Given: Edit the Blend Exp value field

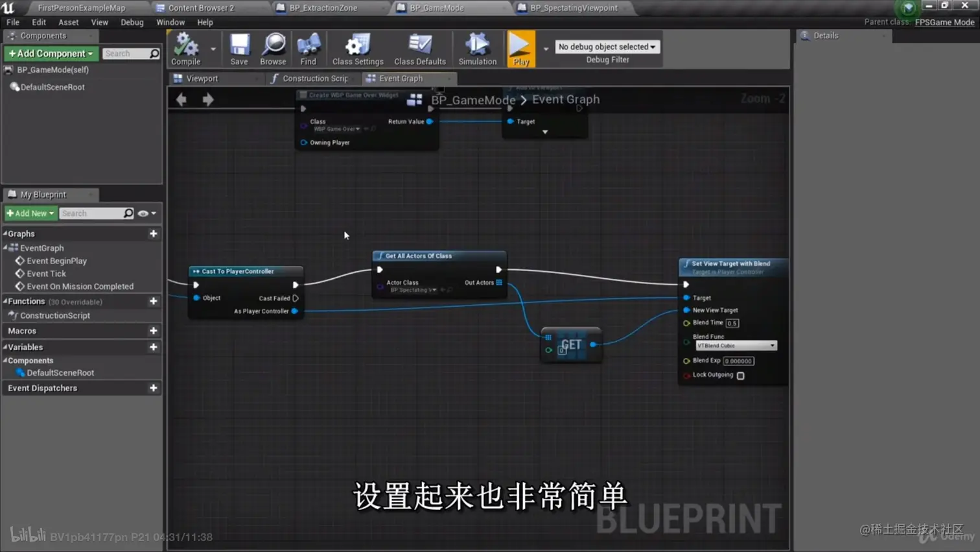Looking at the screenshot, I should (x=738, y=361).
